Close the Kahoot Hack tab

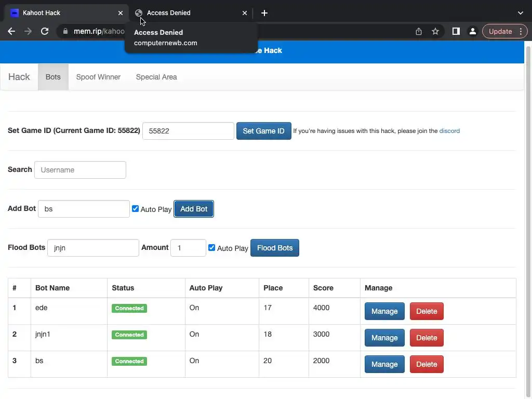(x=121, y=13)
